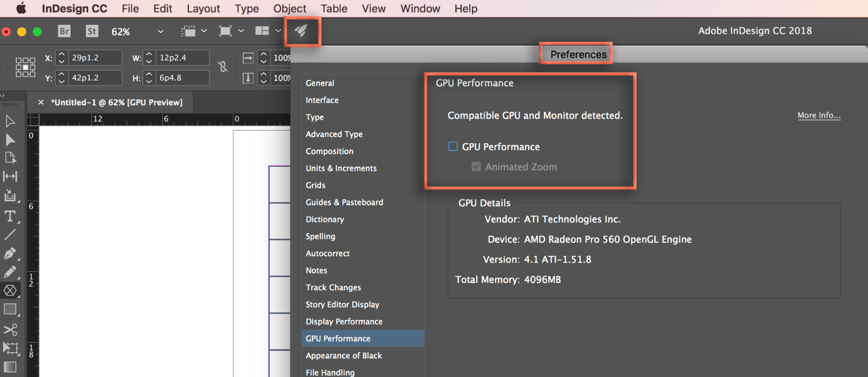The height and width of the screenshot is (377, 868).
Task: Open the Adobe Bridge icon
Action: pyautogui.click(x=64, y=31)
